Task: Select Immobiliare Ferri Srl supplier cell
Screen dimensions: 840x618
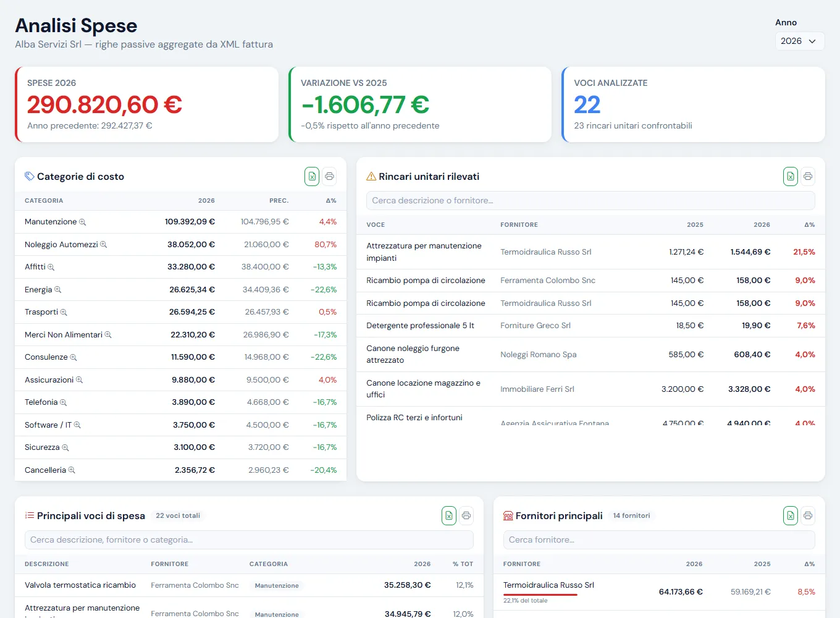Action: (x=537, y=389)
